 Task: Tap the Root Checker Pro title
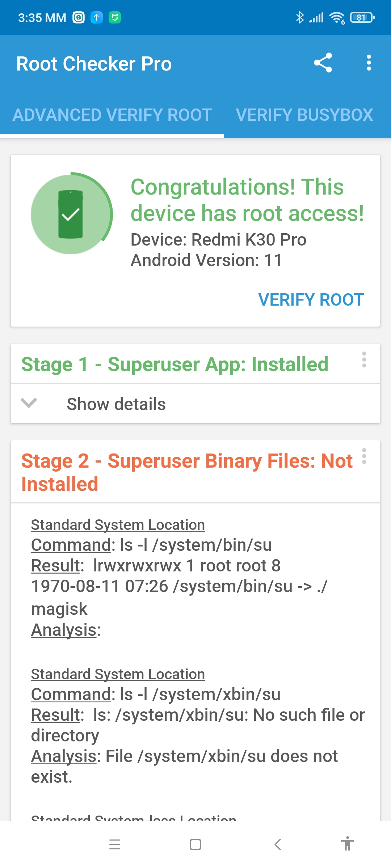click(94, 64)
